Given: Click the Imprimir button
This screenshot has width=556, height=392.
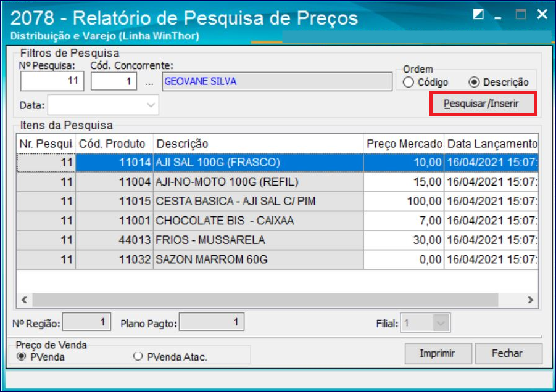Looking at the screenshot, I should (x=438, y=353).
